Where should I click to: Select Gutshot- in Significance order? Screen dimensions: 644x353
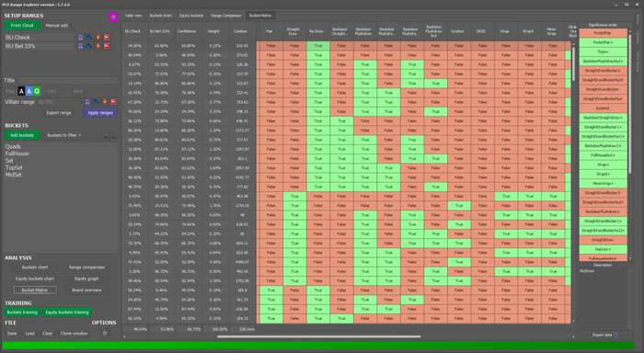pyautogui.click(x=603, y=108)
